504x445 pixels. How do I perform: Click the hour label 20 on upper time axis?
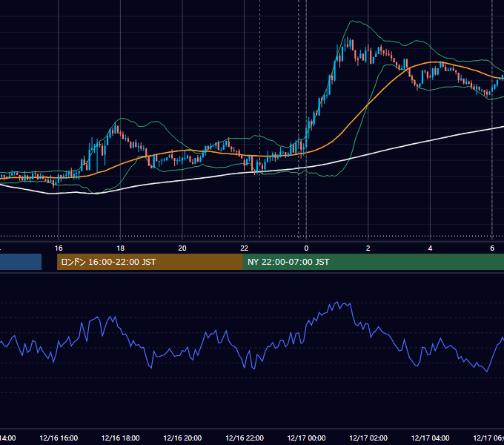182,248
